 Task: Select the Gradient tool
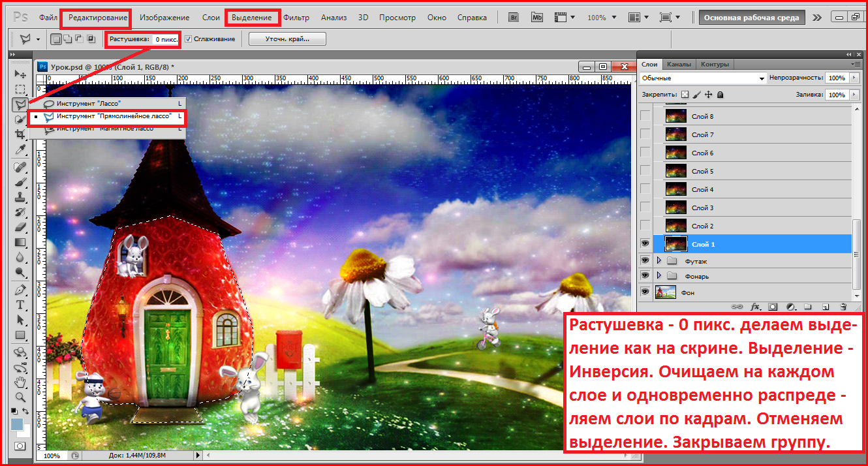(x=20, y=242)
